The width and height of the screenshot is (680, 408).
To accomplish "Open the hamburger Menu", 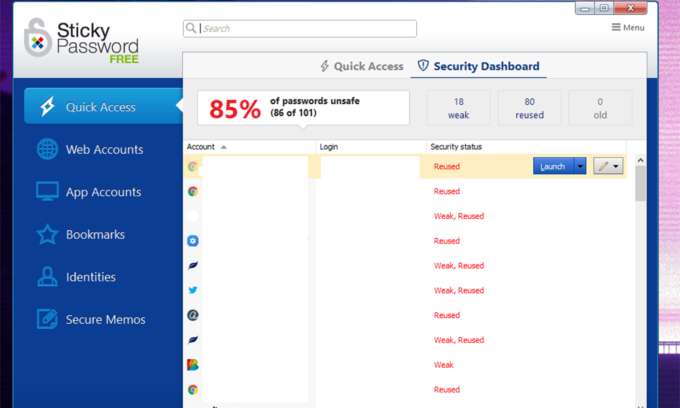I will (x=628, y=28).
